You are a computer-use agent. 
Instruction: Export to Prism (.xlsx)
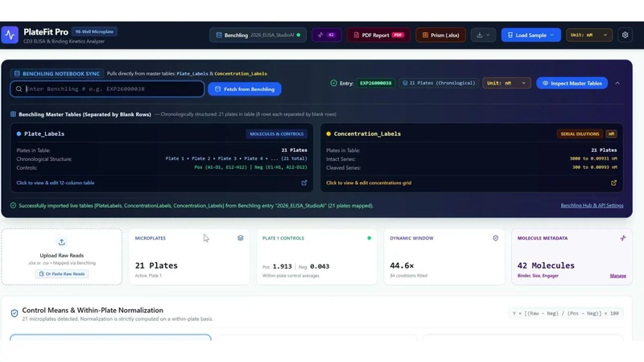coord(440,35)
